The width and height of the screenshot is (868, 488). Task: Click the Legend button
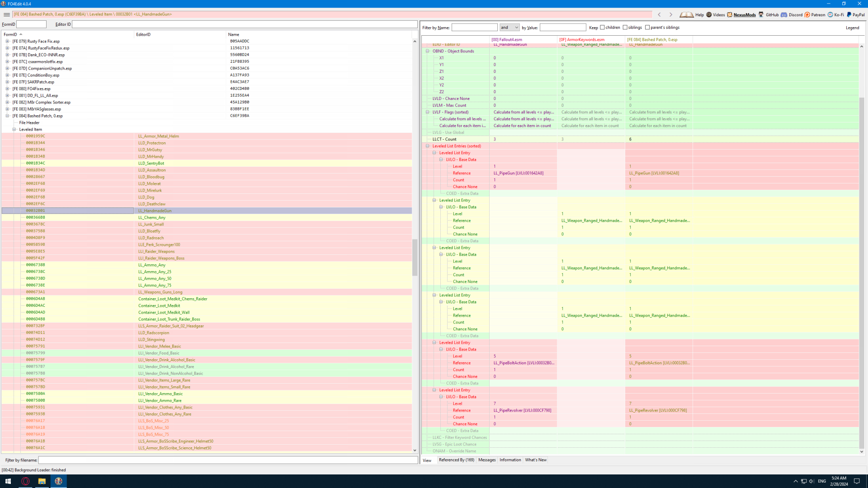(x=852, y=28)
